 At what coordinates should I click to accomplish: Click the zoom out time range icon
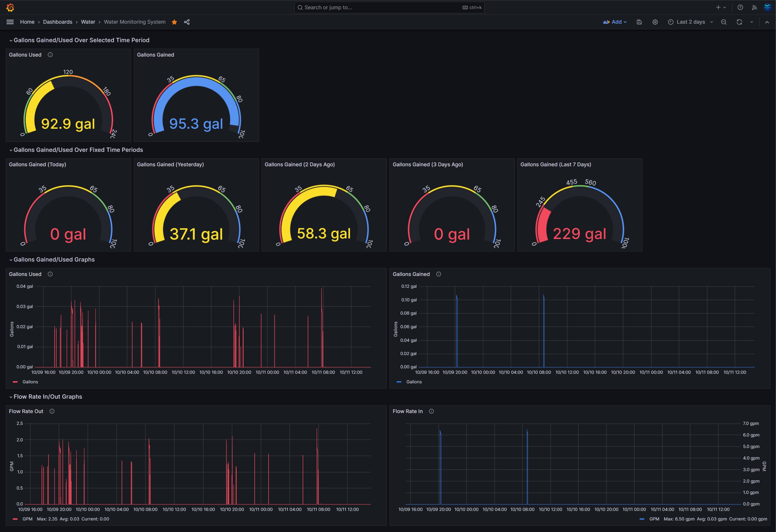[723, 22]
